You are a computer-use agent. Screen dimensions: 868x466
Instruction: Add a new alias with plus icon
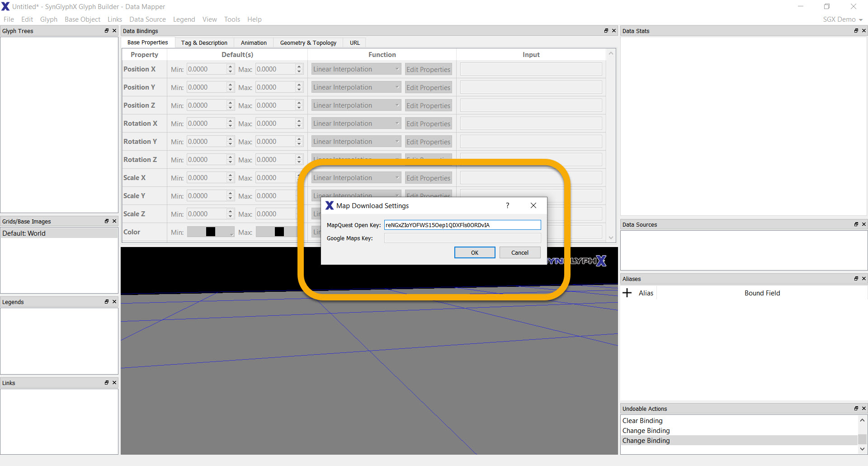click(x=627, y=293)
